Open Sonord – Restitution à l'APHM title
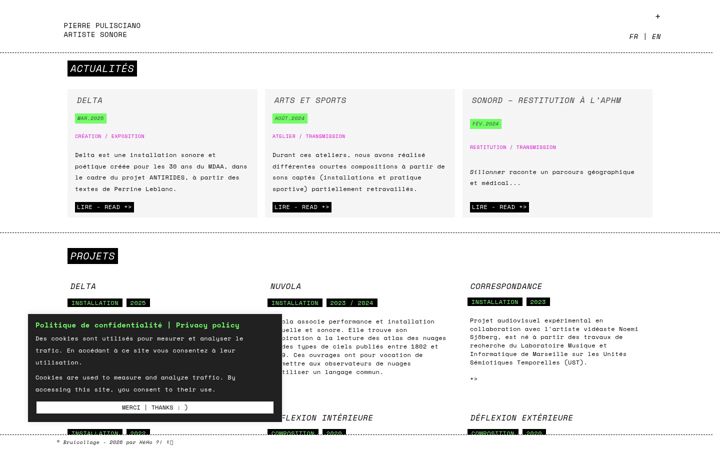The width and height of the screenshot is (720, 450). click(x=546, y=100)
